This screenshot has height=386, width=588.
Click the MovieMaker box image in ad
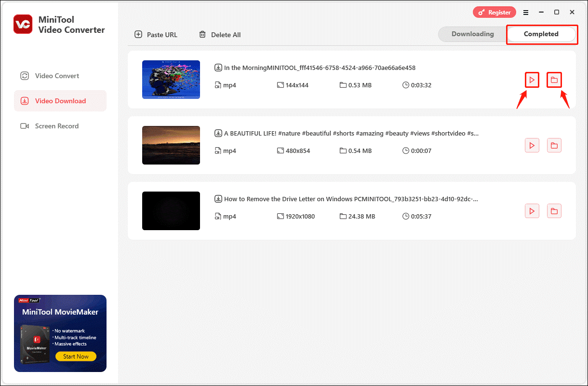(x=36, y=344)
